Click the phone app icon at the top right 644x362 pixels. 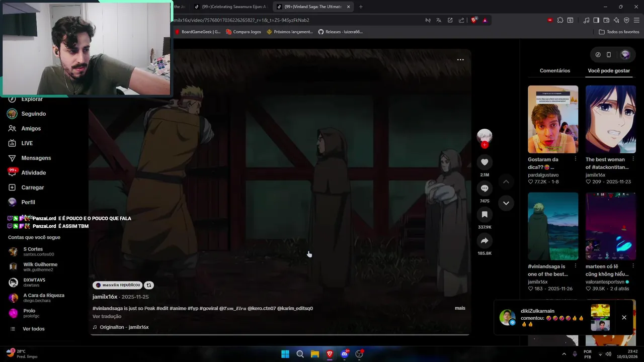point(608,55)
